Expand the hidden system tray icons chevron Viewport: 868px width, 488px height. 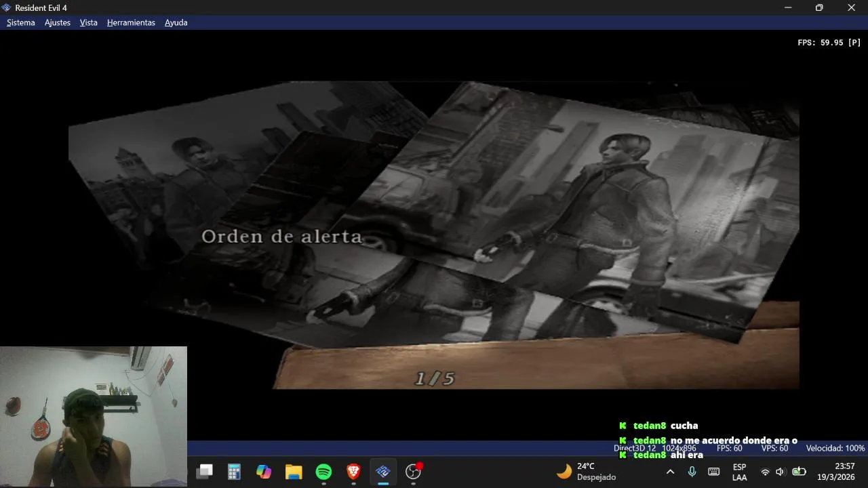coord(670,472)
